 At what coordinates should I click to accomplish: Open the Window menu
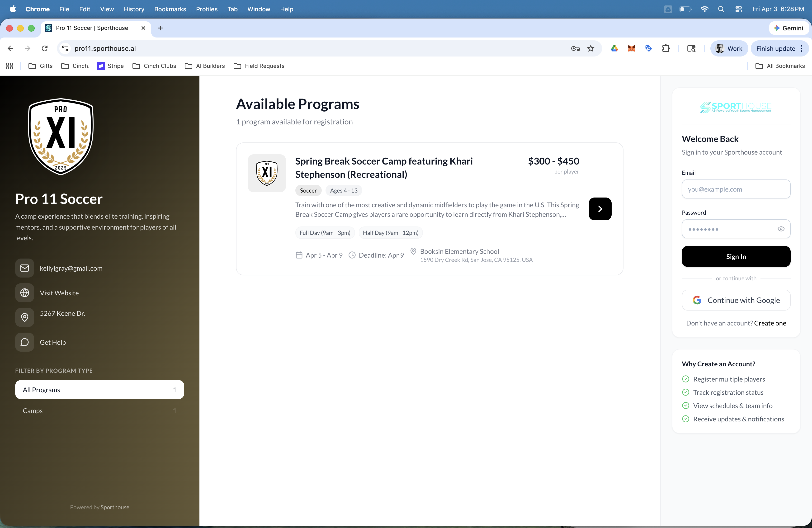tap(259, 9)
